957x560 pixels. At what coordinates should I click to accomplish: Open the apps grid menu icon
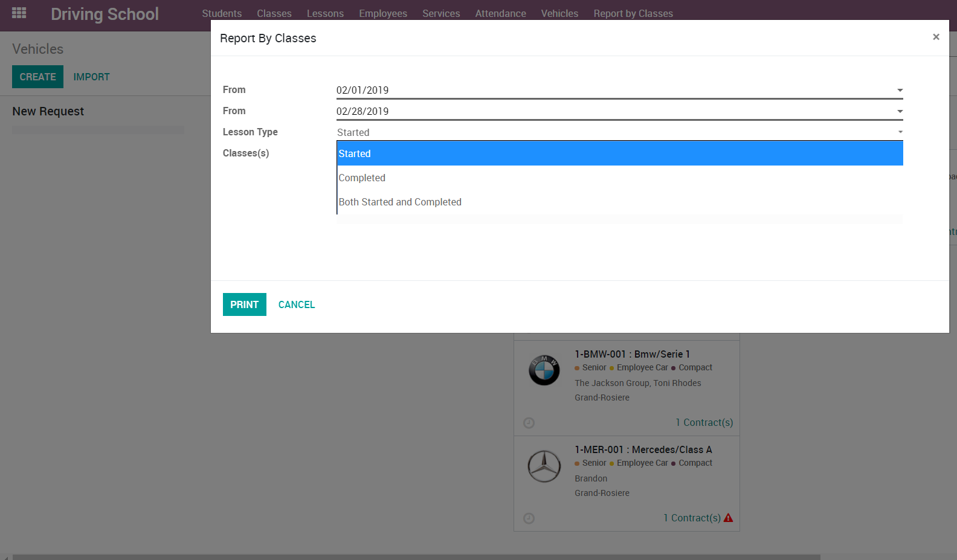pos(19,13)
